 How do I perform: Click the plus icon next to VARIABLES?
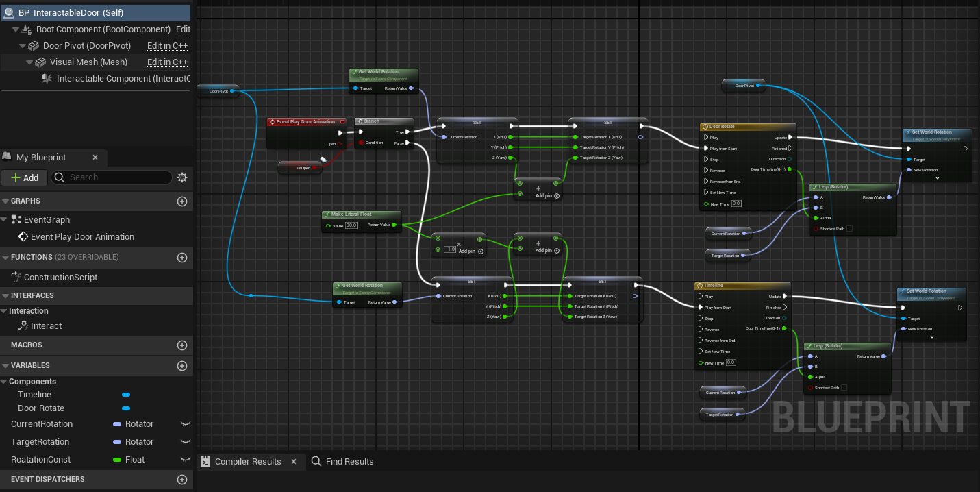[182, 366]
